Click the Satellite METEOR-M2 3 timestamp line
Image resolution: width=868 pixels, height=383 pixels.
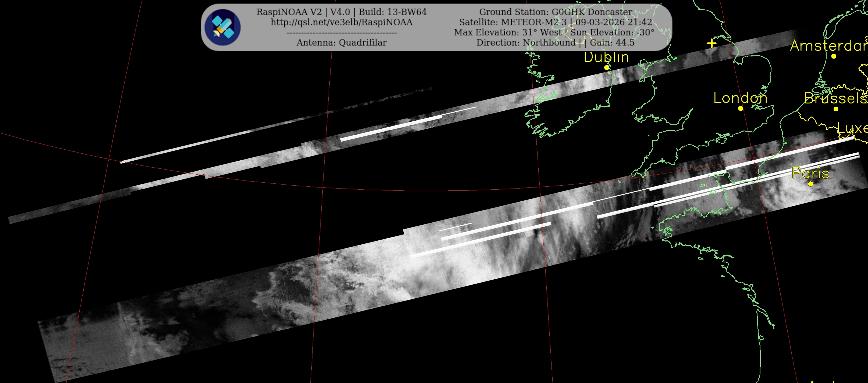(555, 22)
